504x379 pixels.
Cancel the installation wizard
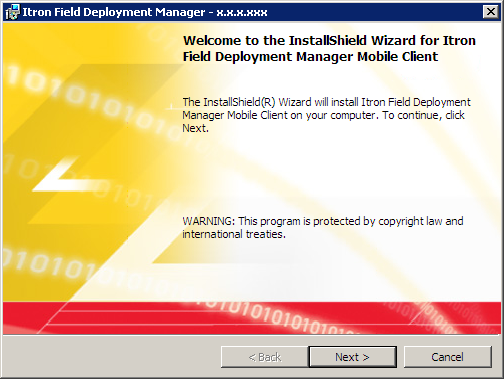click(x=447, y=357)
